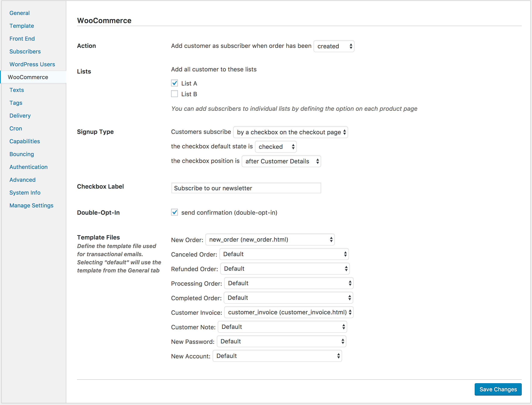The width and height of the screenshot is (532, 405).
Task: Go to the Advanced settings tab
Action: coord(22,180)
